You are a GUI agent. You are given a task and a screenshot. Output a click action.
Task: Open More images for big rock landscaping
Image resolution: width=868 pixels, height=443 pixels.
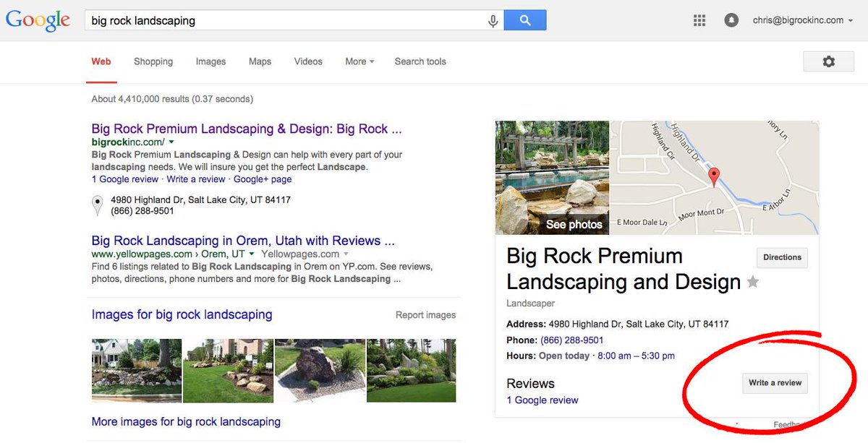click(186, 421)
